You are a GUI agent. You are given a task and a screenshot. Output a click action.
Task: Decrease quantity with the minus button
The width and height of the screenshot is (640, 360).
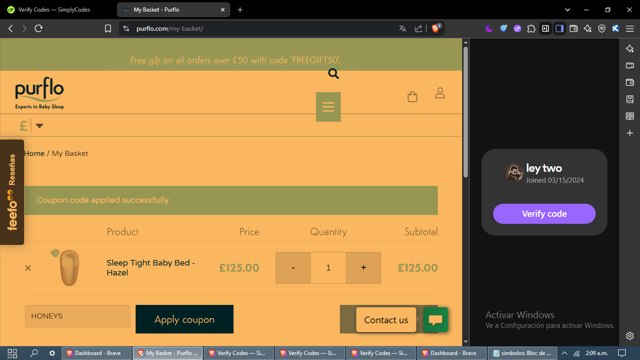(293, 268)
